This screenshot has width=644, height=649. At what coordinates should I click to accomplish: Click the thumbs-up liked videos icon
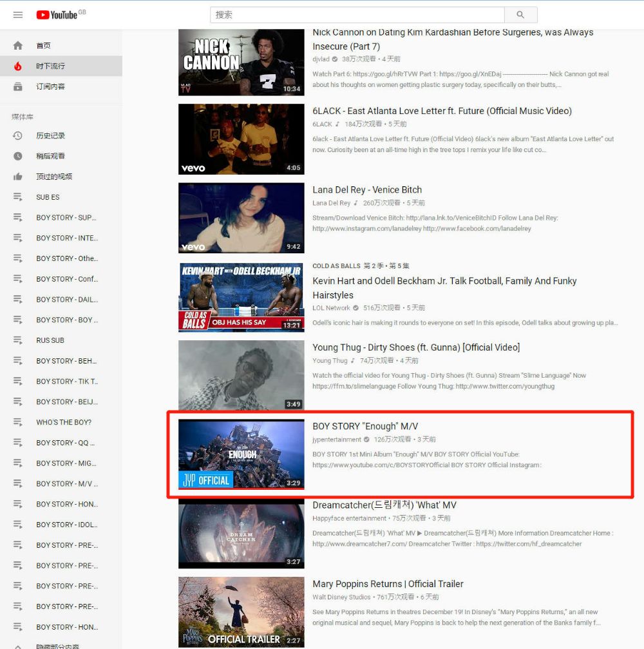coord(18,177)
